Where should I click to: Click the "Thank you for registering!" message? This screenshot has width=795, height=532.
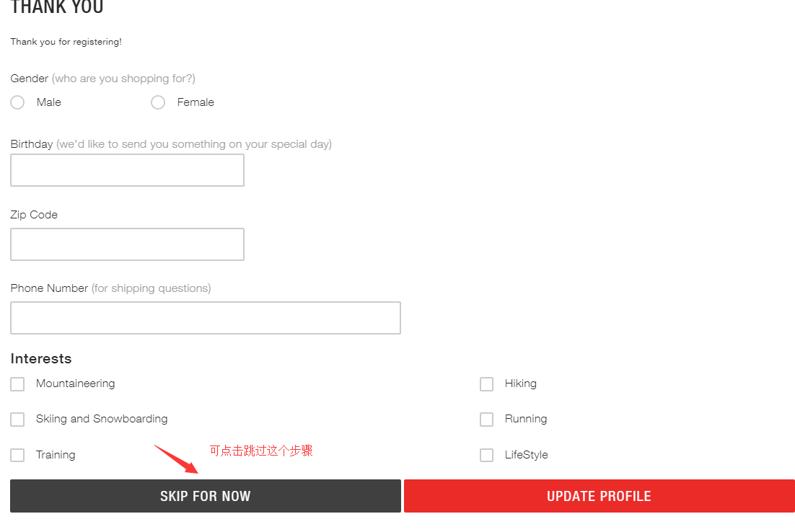(x=66, y=42)
